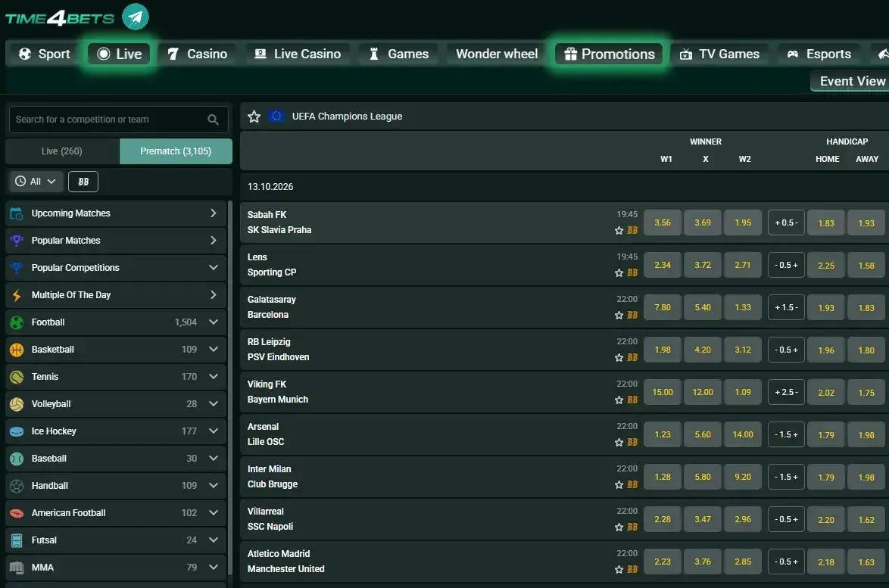Open the Live Casino tab
Image resolution: width=889 pixels, height=588 pixels.
(298, 54)
